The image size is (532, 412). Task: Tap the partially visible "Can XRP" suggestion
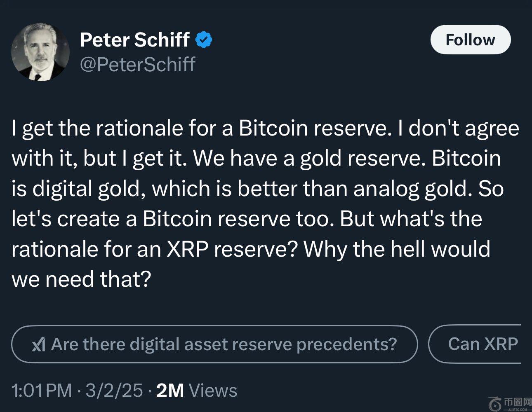[482, 344]
